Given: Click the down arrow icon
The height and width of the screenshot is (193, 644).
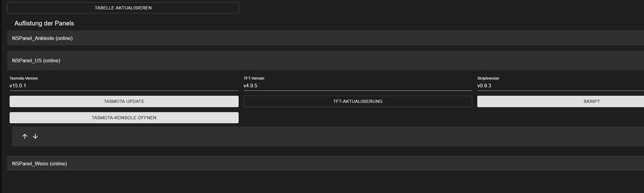Looking at the screenshot, I should (35, 136).
